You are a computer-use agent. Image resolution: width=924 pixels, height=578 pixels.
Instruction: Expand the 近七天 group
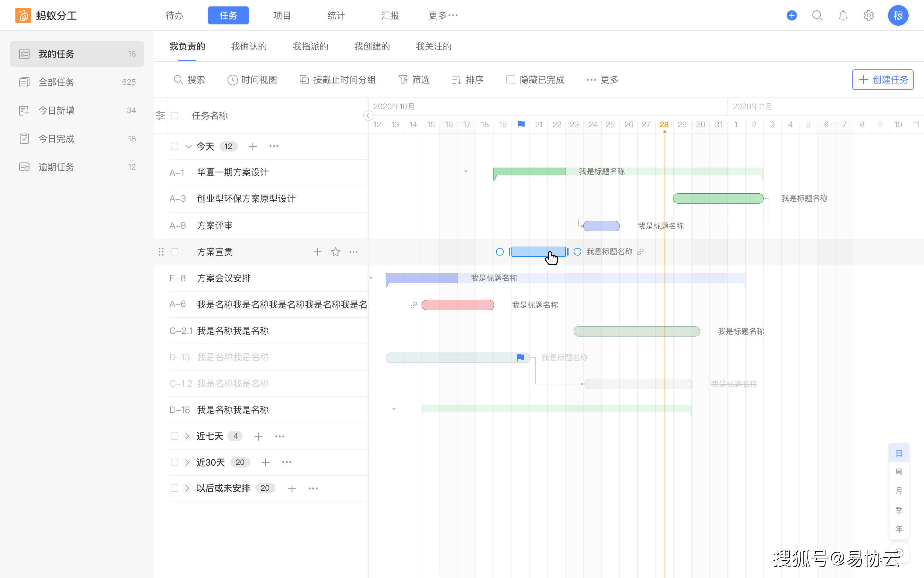[187, 436]
